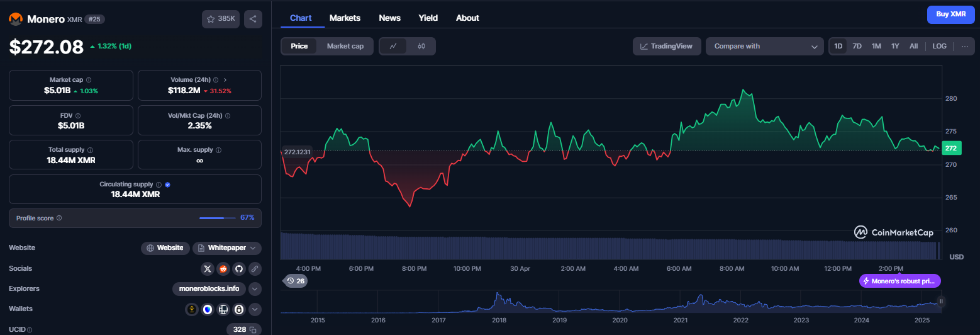980x335 pixels.
Task: Open the third wallet icon in Wallets row
Action: [223, 309]
